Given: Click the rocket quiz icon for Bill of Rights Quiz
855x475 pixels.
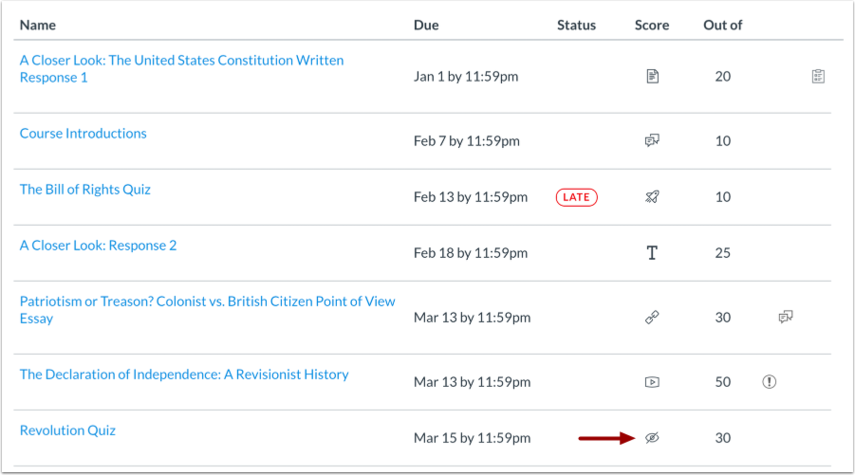Looking at the screenshot, I should [x=652, y=197].
